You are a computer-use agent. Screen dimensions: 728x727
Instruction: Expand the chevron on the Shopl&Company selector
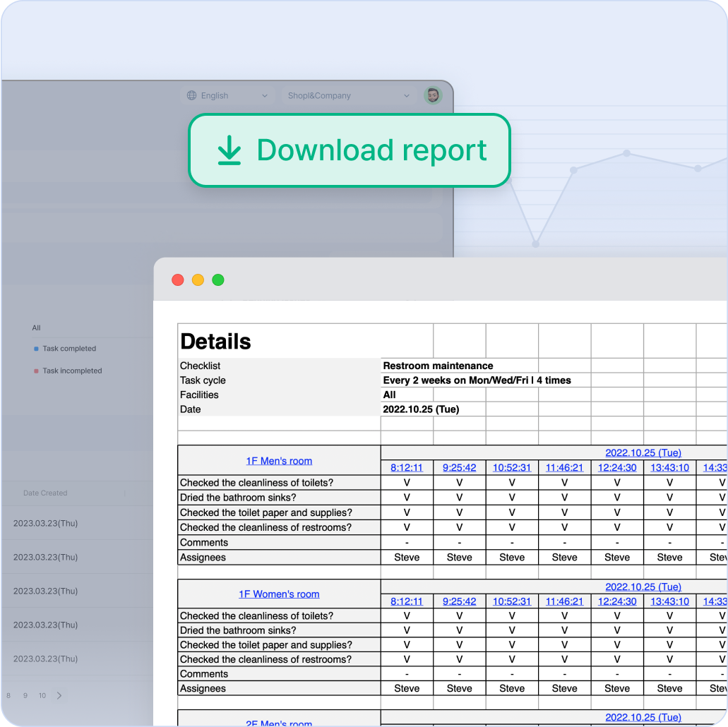[x=407, y=95]
